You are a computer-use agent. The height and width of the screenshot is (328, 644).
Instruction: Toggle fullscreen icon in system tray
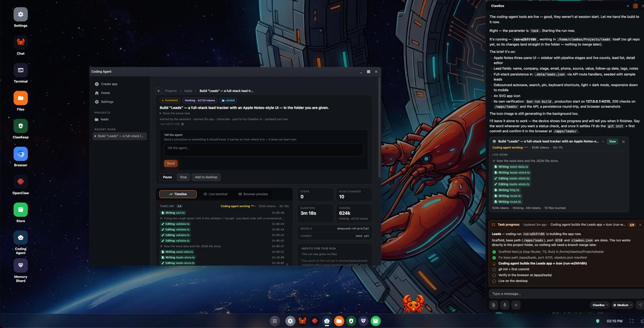(x=631, y=321)
